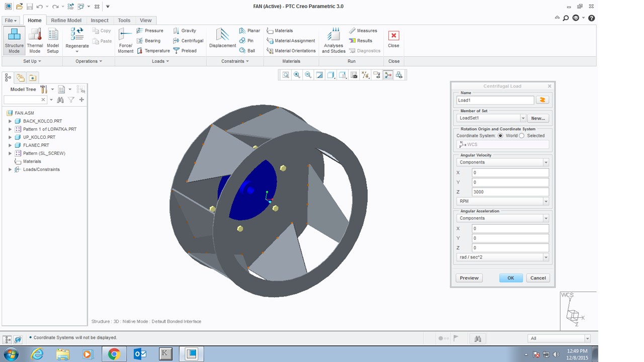Switch to Inspect tab

[x=99, y=21]
